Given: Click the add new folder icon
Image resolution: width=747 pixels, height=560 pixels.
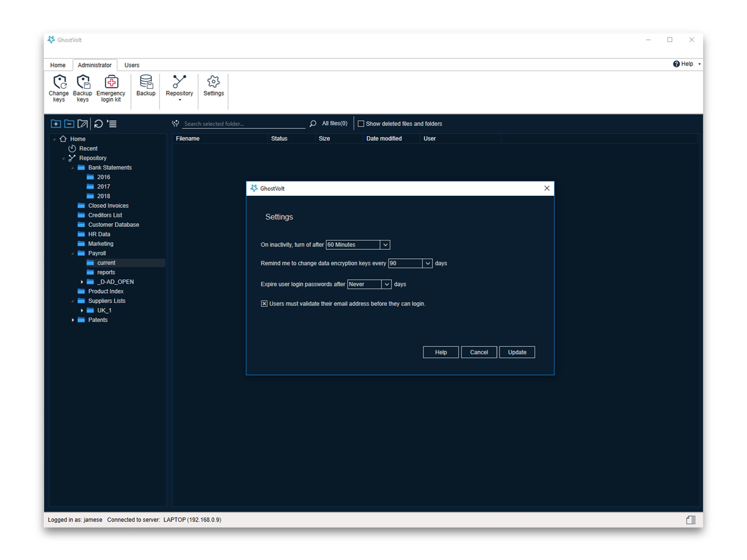Looking at the screenshot, I should tap(56, 124).
